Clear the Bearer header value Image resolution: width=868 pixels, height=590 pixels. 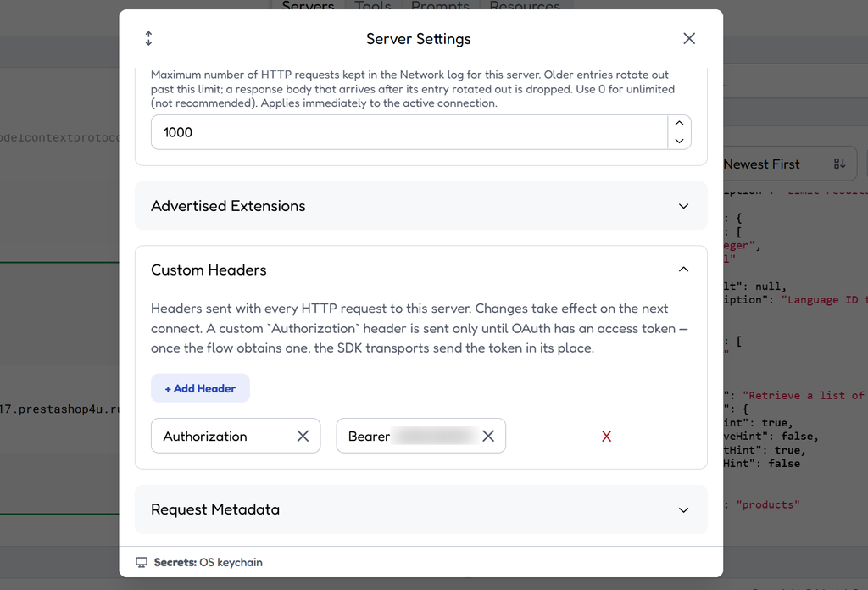[x=488, y=436]
